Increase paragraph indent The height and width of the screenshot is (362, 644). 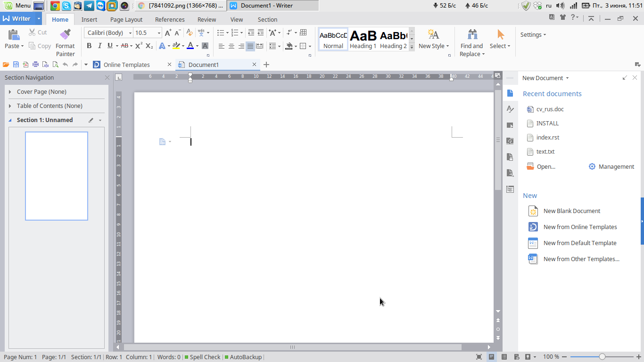[260, 33]
